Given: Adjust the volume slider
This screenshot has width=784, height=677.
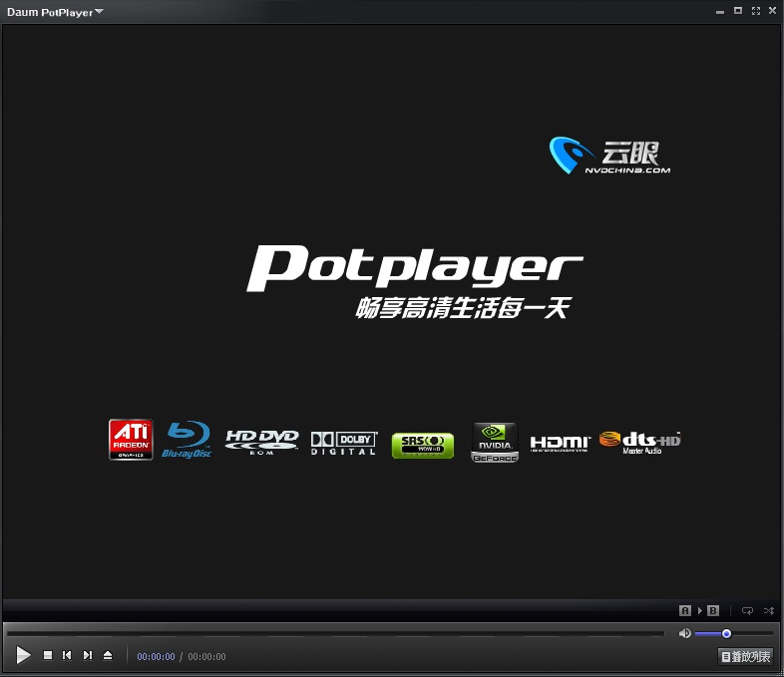Looking at the screenshot, I should (734, 633).
